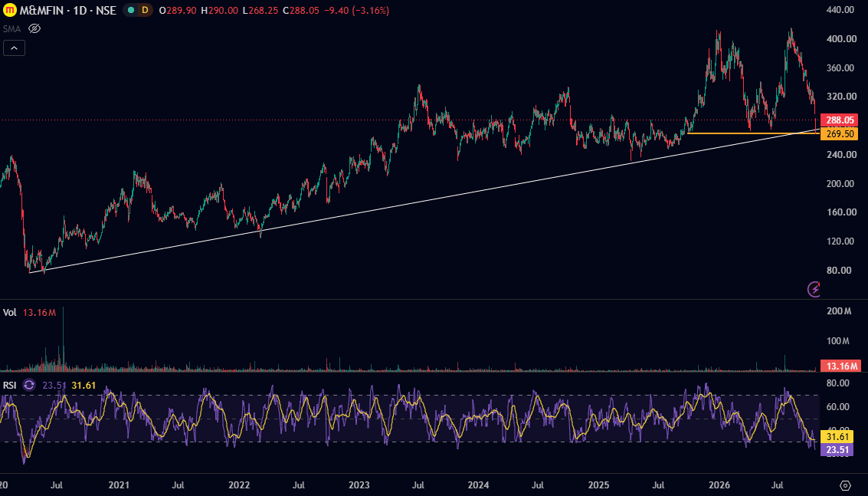Click the 400.00 price scale label
The width and height of the screenshot is (868, 496).
point(840,39)
